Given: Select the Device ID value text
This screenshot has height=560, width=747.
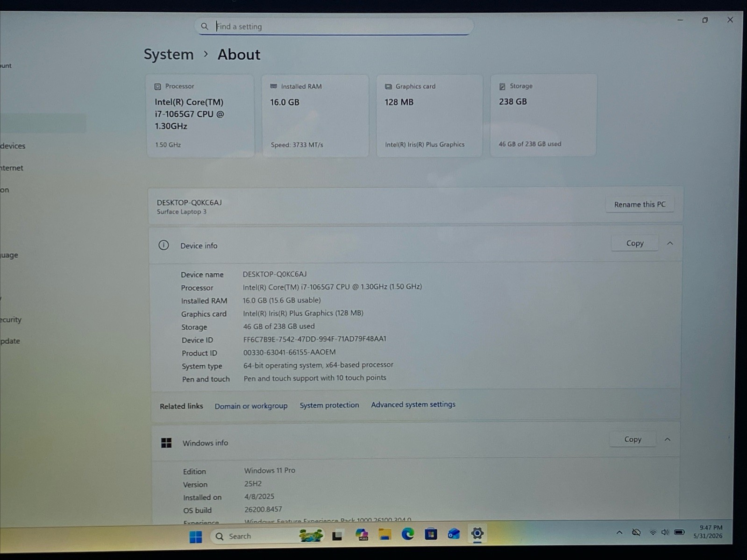Looking at the screenshot, I should click(x=314, y=339).
